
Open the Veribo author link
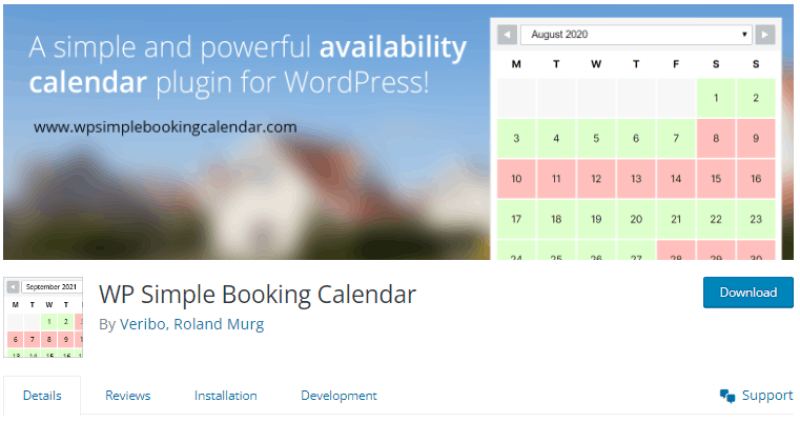(143, 324)
